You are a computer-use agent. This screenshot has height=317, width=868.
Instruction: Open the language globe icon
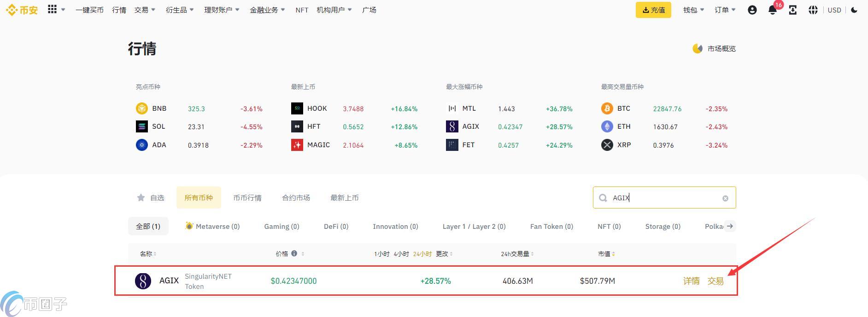point(813,10)
